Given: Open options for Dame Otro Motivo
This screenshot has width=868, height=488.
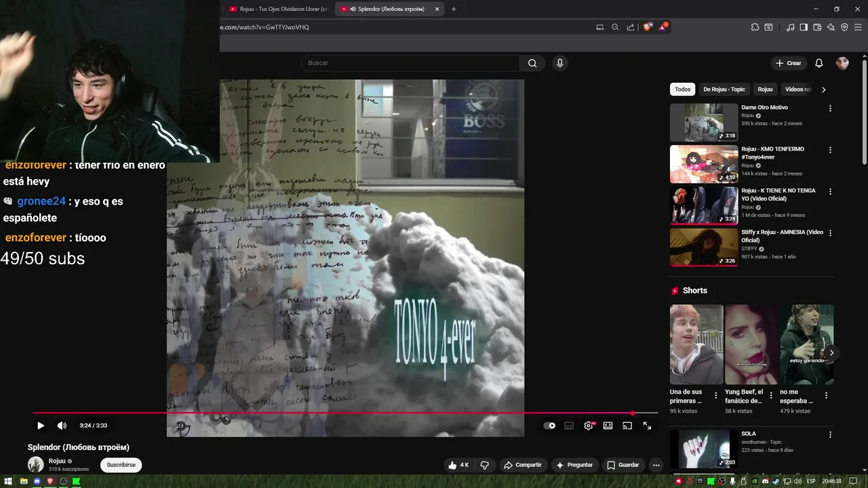Looking at the screenshot, I should pyautogui.click(x=830, y=108).
